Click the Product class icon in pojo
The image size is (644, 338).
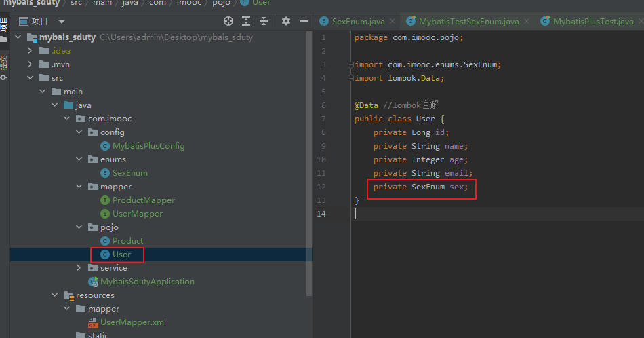105,241
